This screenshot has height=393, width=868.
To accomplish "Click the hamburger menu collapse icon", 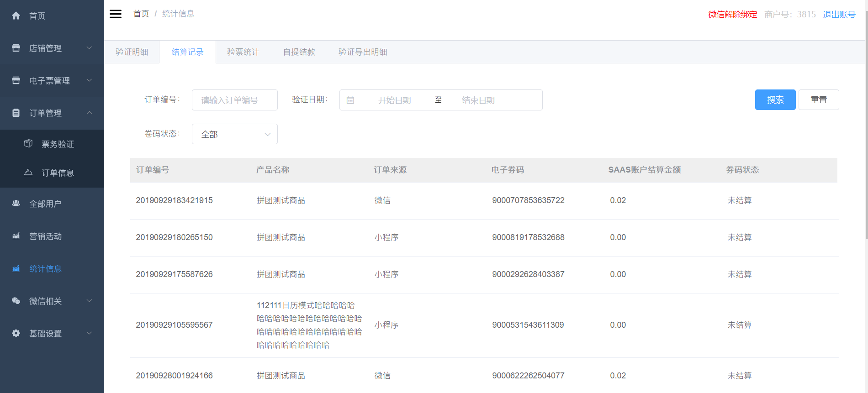I will pos(116,14).
